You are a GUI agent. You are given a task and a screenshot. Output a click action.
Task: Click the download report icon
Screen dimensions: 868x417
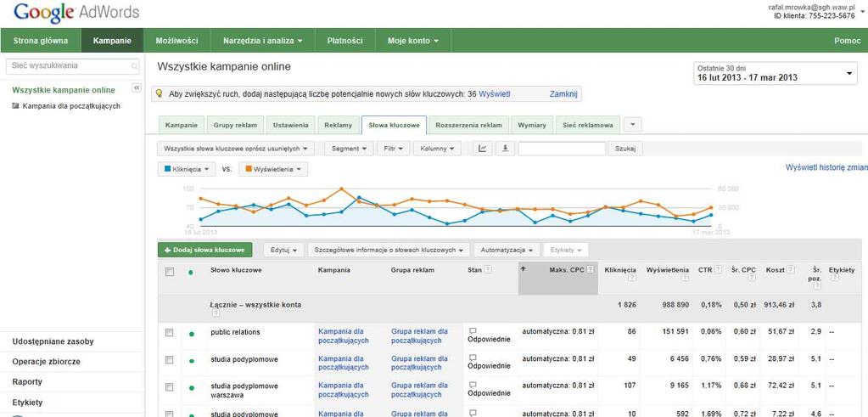tap(505, 149)
